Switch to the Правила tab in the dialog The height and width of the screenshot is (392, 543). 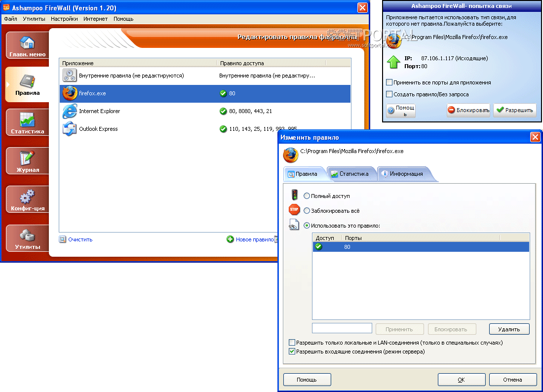(305, 174)
